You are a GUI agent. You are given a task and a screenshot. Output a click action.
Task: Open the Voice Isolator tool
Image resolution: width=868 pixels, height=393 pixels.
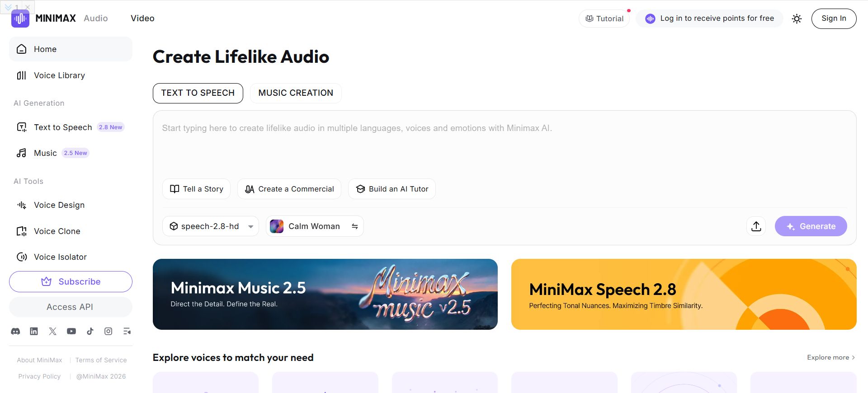[x=71, y=257]
